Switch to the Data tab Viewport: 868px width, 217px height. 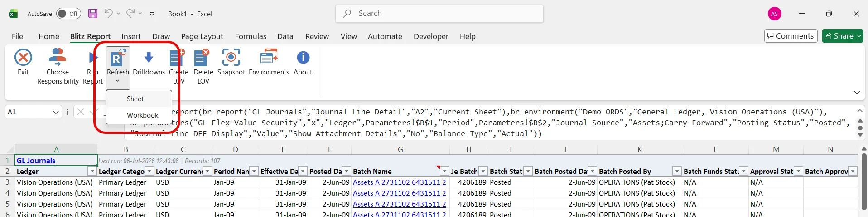(285, 36)
